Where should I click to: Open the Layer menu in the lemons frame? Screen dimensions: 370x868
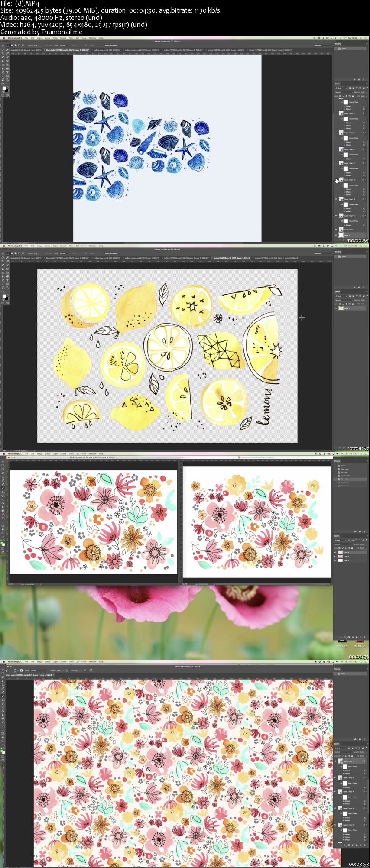48,246
